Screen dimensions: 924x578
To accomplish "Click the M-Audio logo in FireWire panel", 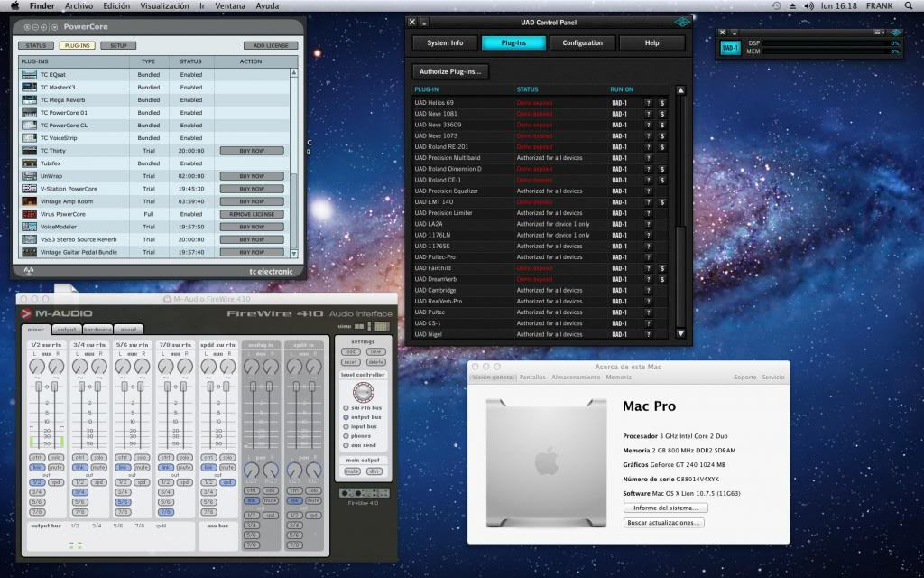I will (x=56, y=313).
